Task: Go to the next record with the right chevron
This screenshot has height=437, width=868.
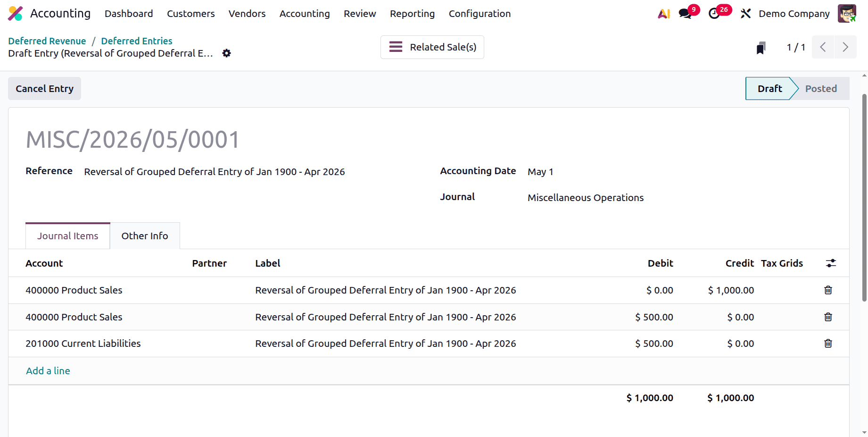Action: (x=845, y=47)
